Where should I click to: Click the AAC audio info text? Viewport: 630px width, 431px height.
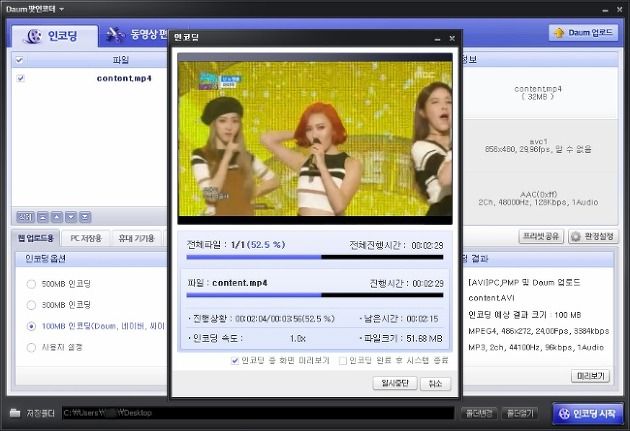coord(538,198)
